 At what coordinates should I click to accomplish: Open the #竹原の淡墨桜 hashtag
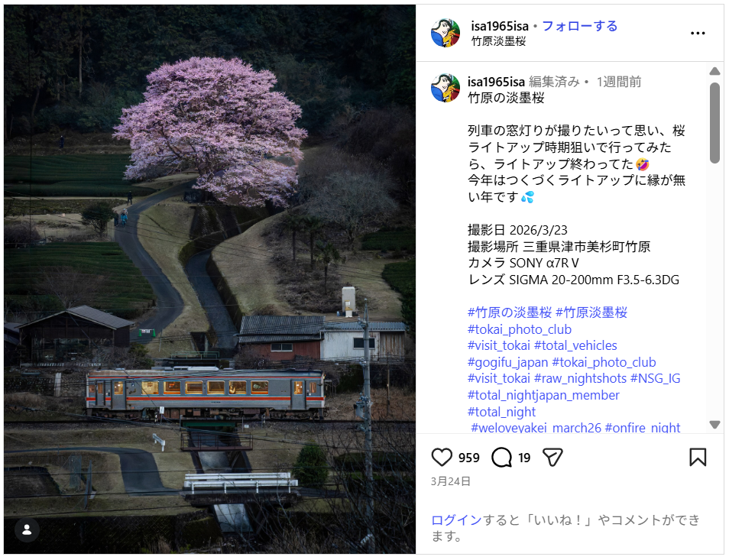click(x=510, y=312)
